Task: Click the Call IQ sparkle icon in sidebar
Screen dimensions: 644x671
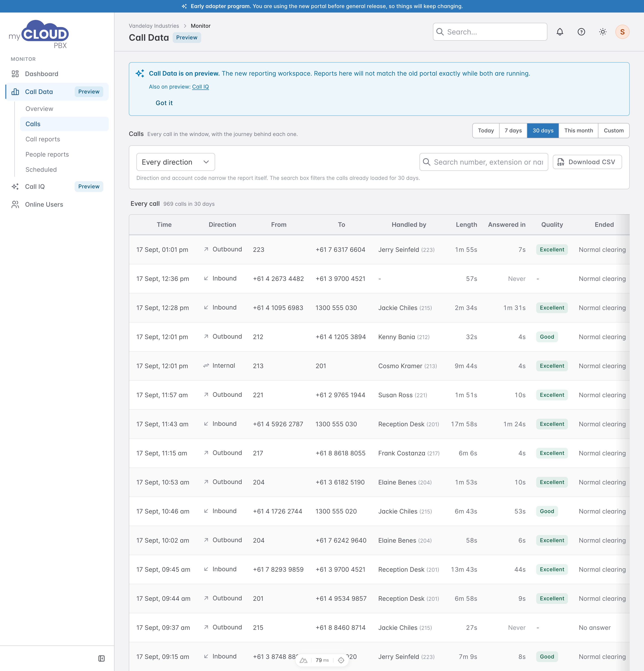Action: pyautogui.click(x=15, y=187)
